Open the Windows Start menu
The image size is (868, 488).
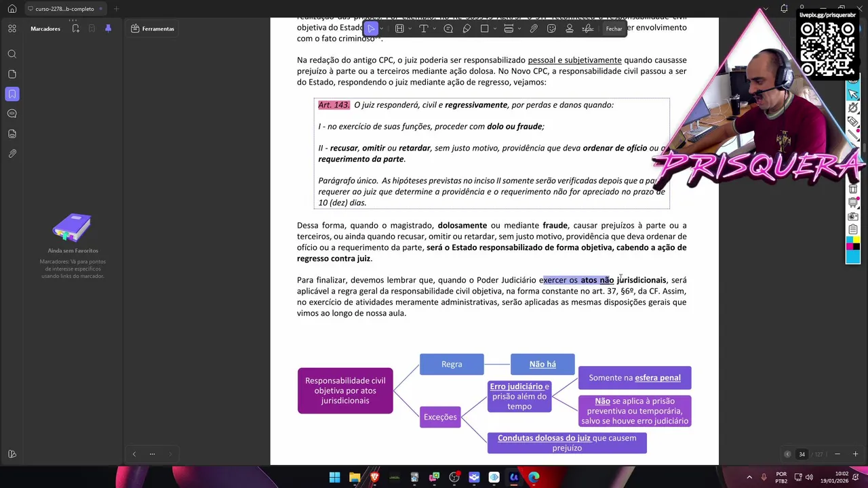pyautogui.click(x=334, y=477)
